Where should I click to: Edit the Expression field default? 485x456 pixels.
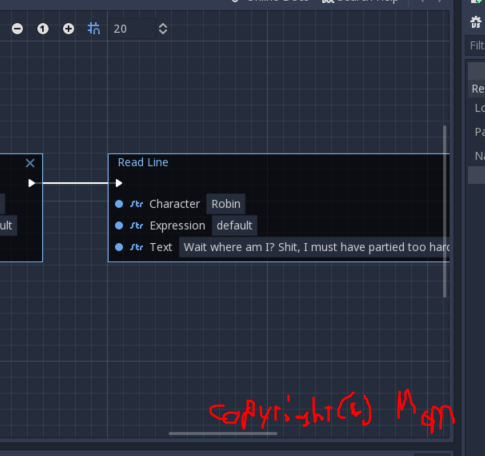[234, 226]
